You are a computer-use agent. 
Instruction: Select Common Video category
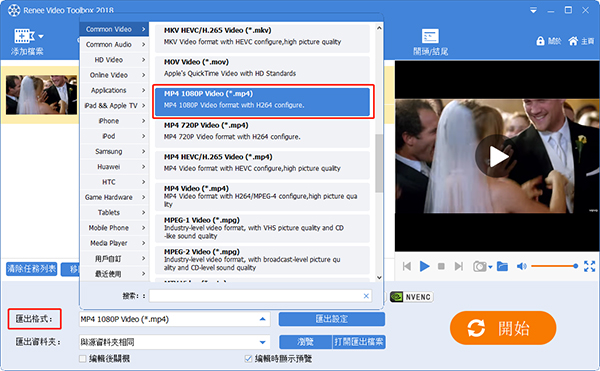point(114,29)
